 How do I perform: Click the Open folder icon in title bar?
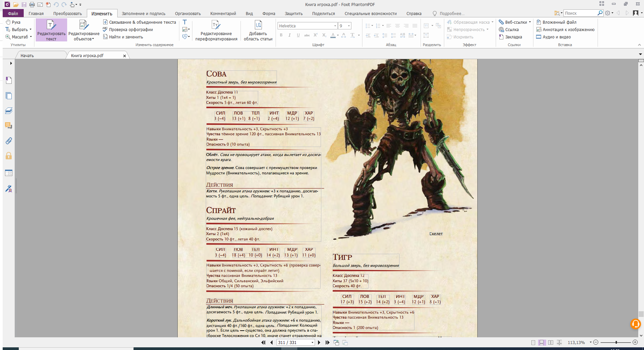pos(16,5)
